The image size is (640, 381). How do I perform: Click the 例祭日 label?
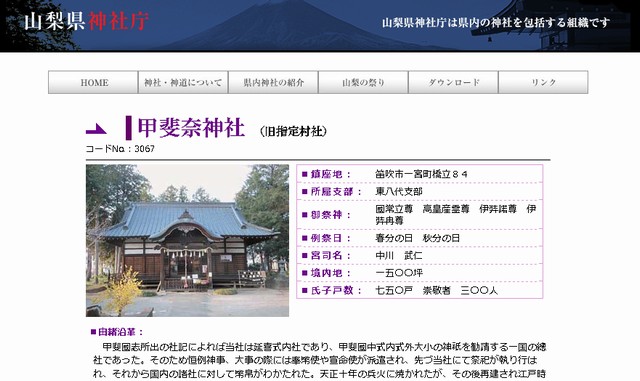(x=326, y=238)
